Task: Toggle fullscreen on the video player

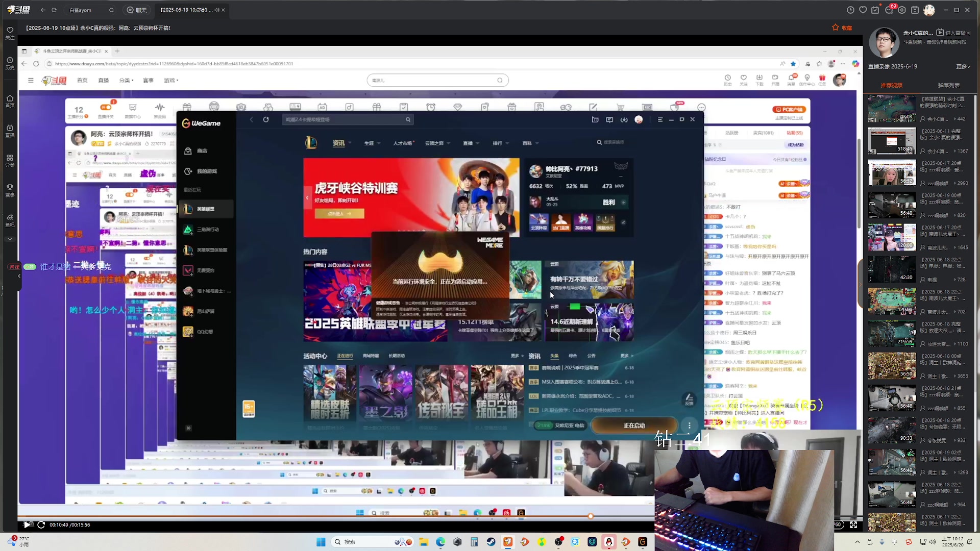Action: point(853,524)
